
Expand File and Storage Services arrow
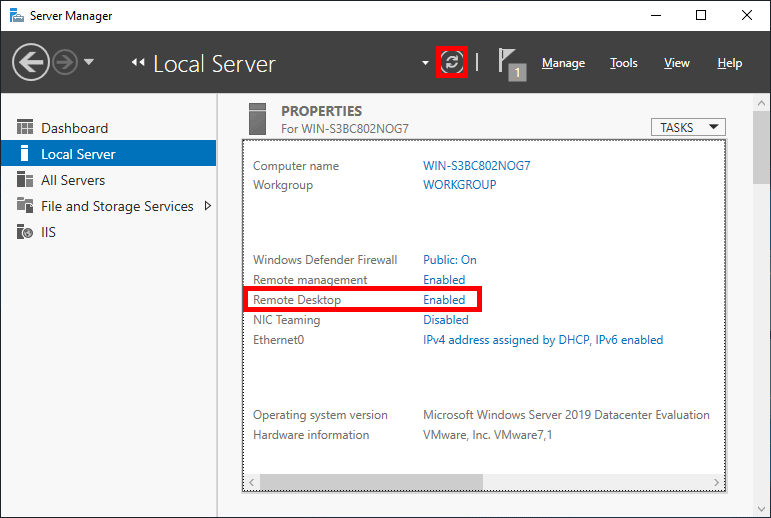pos(208,206)
